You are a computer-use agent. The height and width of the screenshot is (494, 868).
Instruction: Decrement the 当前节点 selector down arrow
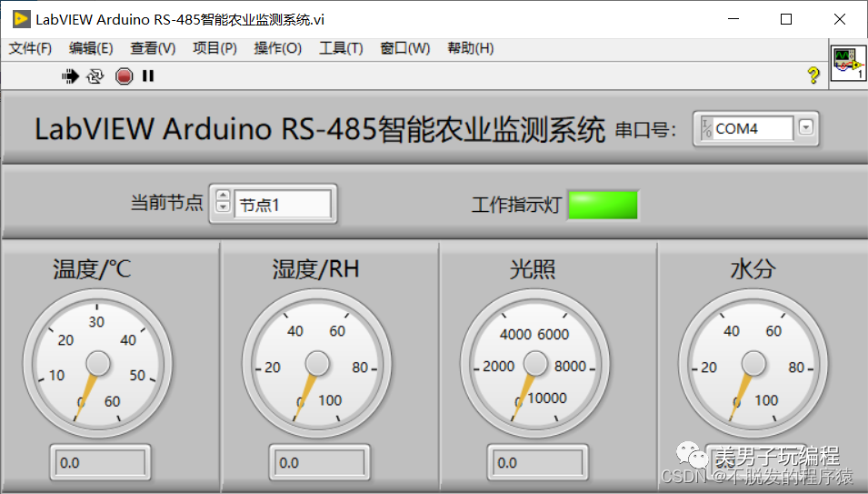(223, 207)
